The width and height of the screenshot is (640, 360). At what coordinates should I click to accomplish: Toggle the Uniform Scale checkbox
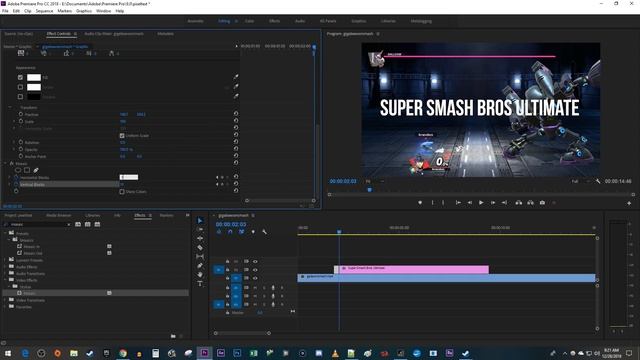coord(122,136)
